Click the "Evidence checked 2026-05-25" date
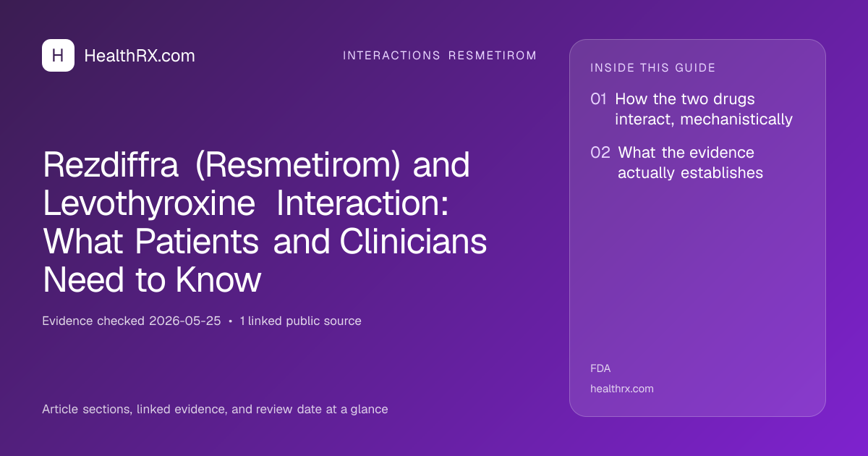868x456 pixels. pyautogui.click(x=132, y=321)
